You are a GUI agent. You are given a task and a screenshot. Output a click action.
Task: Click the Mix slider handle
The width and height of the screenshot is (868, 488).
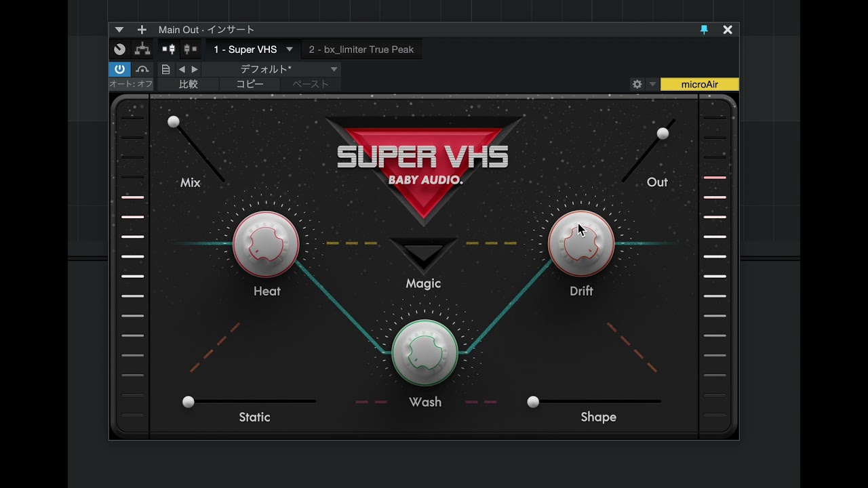click(174, 121)
